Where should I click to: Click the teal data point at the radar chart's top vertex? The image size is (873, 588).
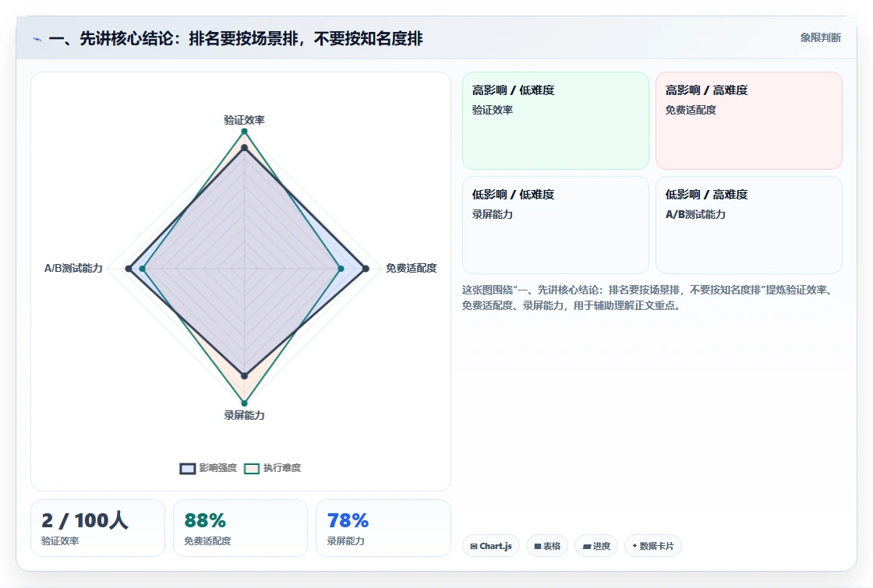pos(244,132)
